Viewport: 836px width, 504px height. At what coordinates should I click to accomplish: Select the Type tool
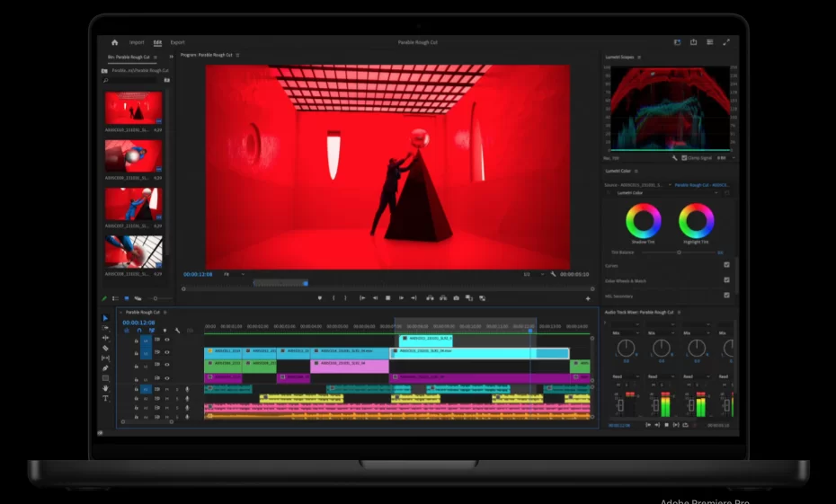(x=105, y=398)
